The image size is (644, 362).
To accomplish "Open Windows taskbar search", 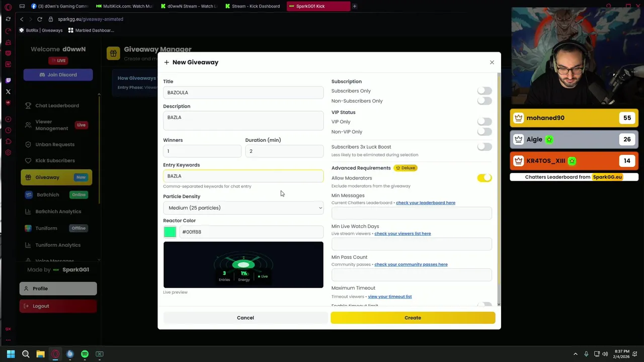I will tap(26, 354).
